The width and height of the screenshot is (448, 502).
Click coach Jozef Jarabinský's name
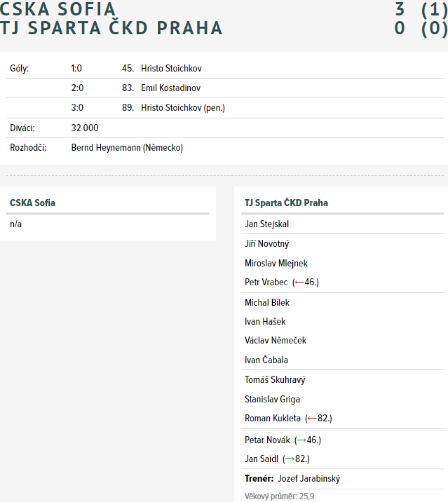click(x=309, y=479)
